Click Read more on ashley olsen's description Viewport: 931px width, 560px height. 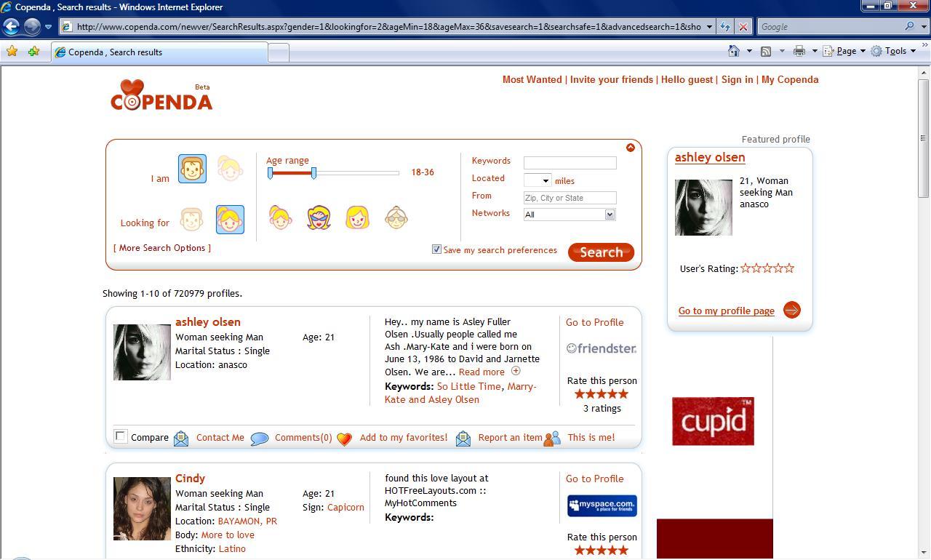point(482,372)
